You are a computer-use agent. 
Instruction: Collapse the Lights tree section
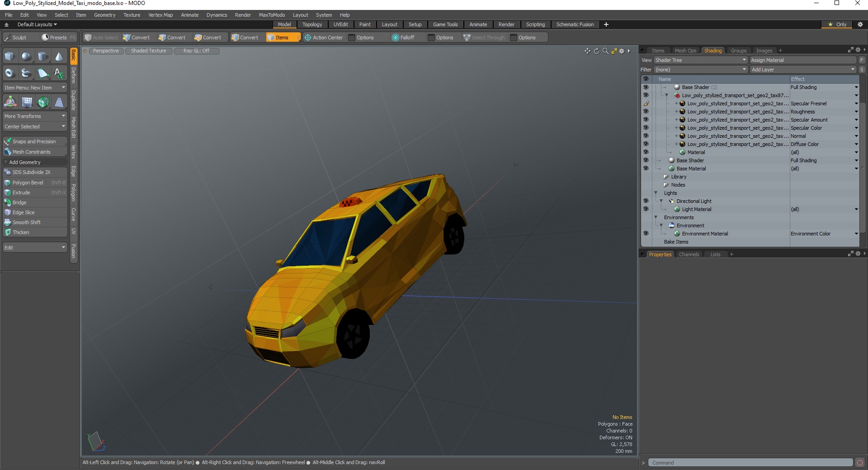click(656, 193)
